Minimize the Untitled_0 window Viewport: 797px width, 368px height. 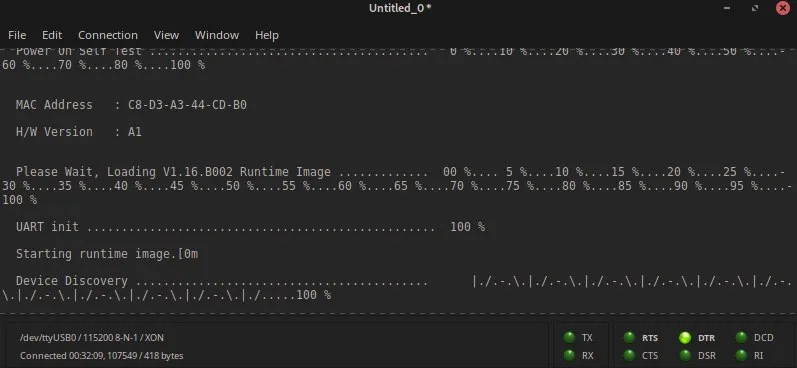[727, 8]
